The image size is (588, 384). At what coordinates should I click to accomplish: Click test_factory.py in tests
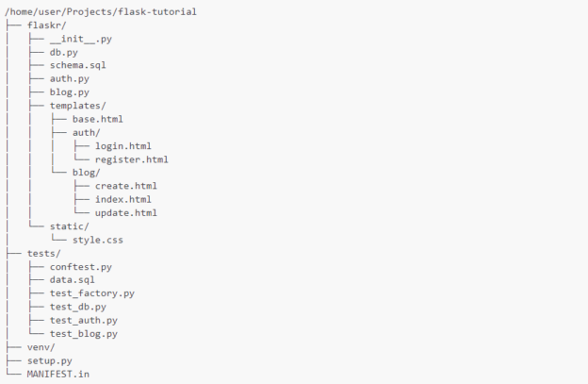(x=91, y=293)
